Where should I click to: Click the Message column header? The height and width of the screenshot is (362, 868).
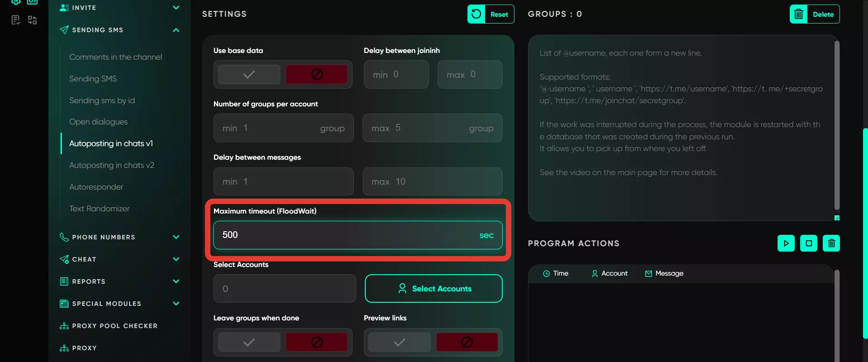click(x=664, y=274)
